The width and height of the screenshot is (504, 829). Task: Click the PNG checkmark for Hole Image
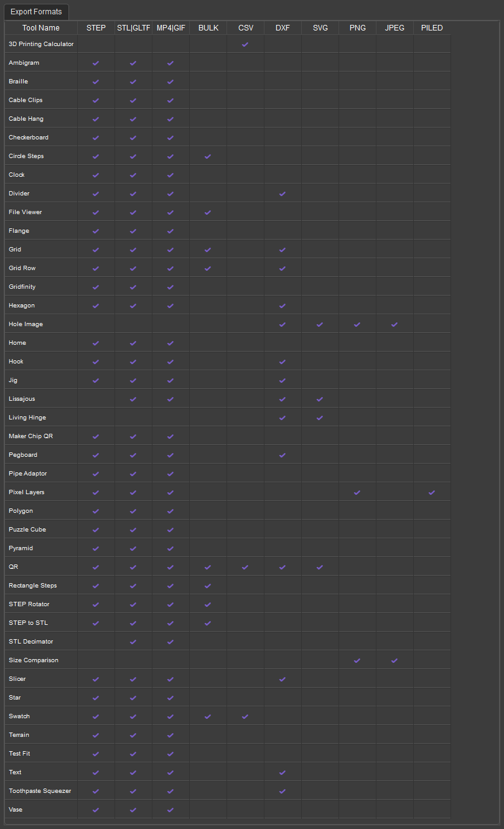[357, 324]
